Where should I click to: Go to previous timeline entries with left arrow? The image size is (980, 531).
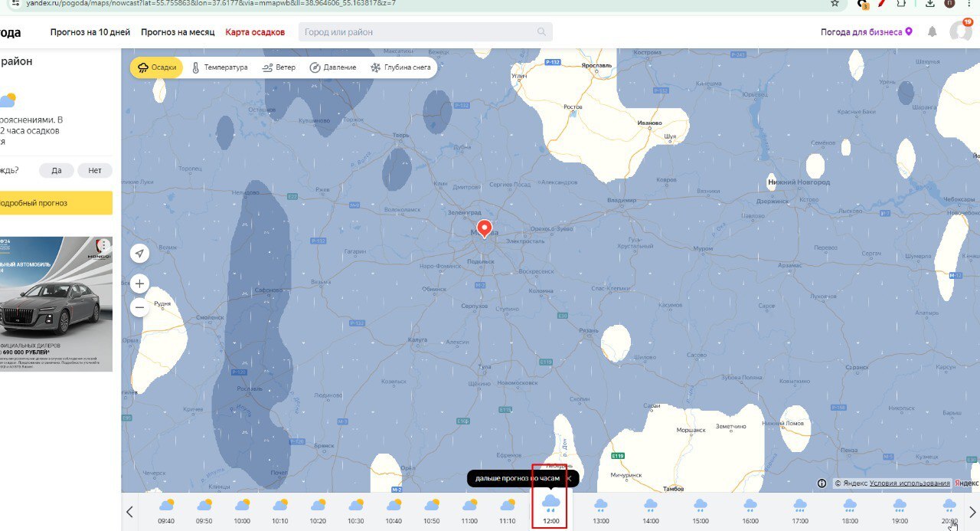pyautogui.click(x=129, y=512)
